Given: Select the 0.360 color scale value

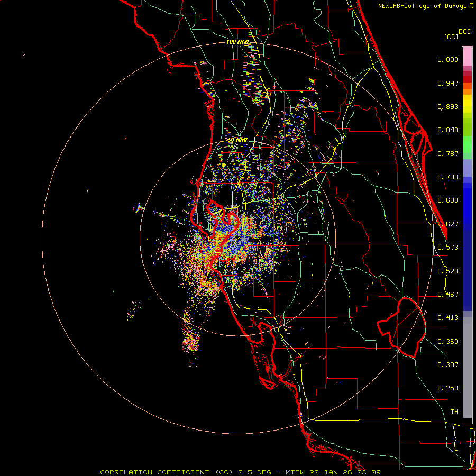Looking at the screenshot, I should [x=448, y=342].
